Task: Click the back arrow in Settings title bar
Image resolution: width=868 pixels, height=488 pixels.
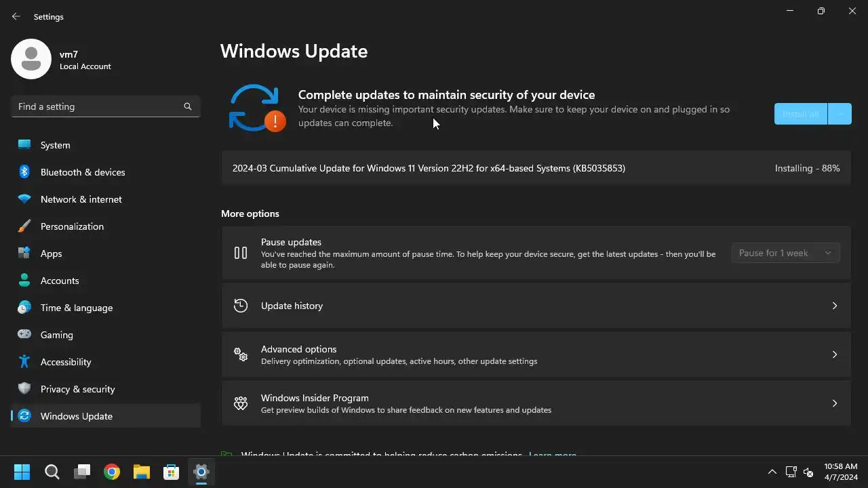Action: 16,16
